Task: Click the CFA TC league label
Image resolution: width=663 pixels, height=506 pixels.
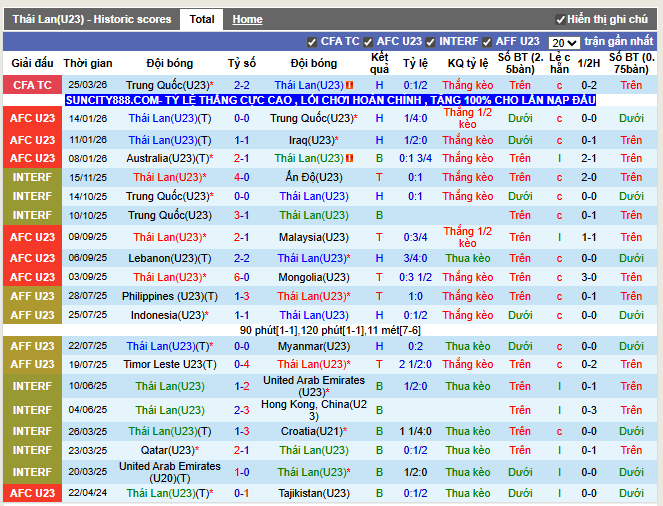Action: coord(32,85)
